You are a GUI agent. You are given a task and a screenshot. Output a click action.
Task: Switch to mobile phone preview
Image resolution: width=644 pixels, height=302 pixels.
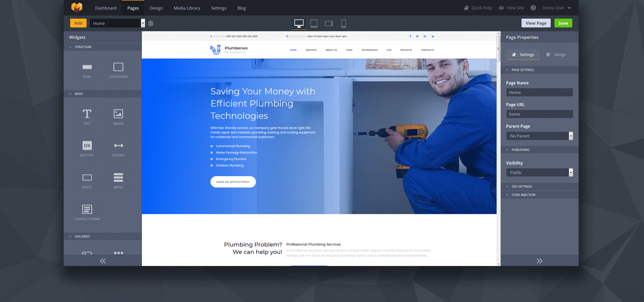[x=343, y=23]
